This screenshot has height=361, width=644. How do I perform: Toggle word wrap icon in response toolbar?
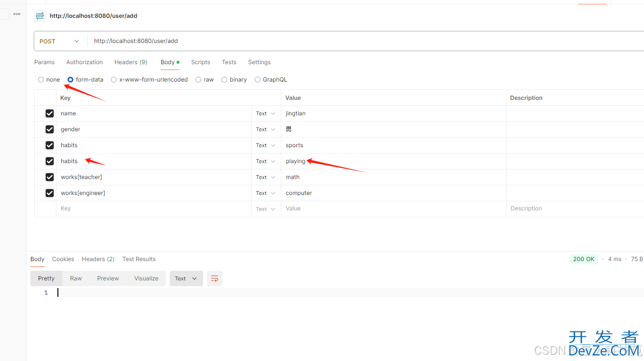(x=215, y=278)
